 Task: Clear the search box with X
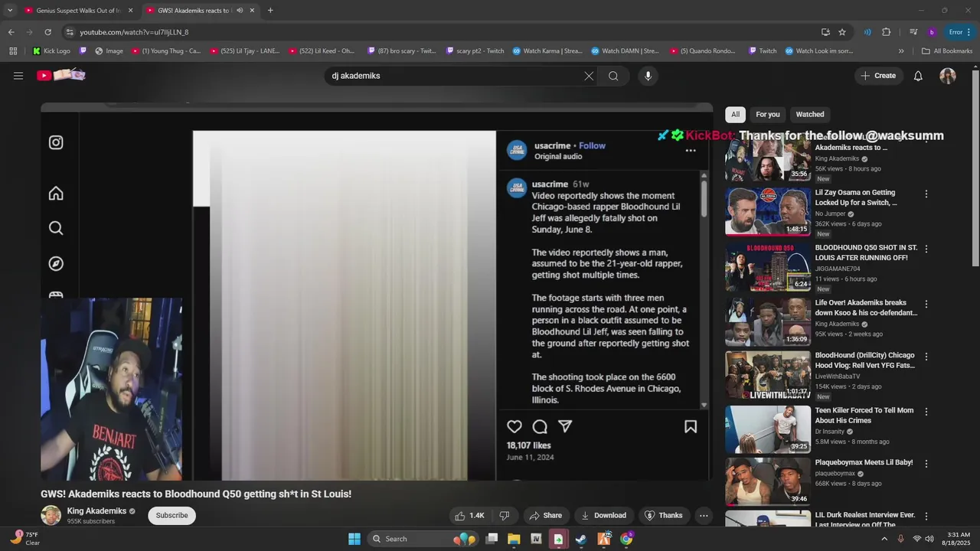(589, 76)
